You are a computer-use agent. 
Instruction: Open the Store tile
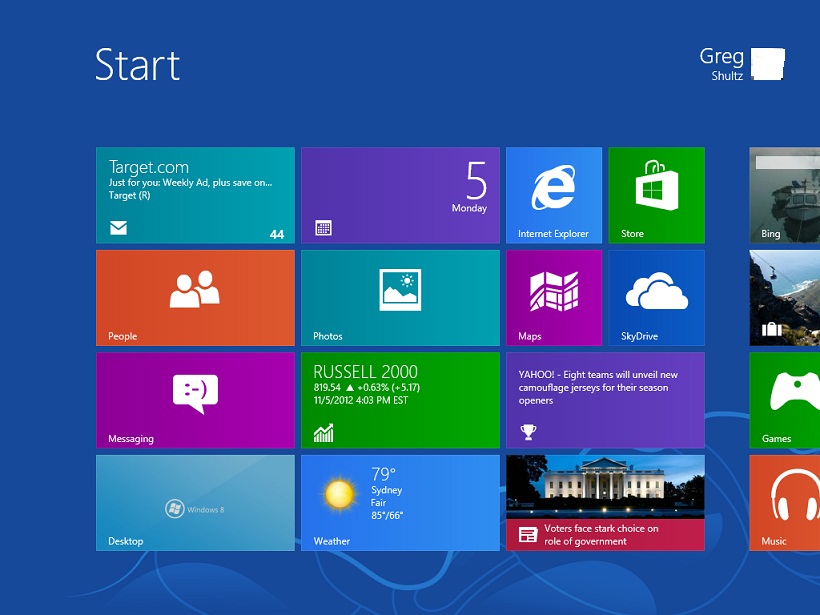coord(656,195)
